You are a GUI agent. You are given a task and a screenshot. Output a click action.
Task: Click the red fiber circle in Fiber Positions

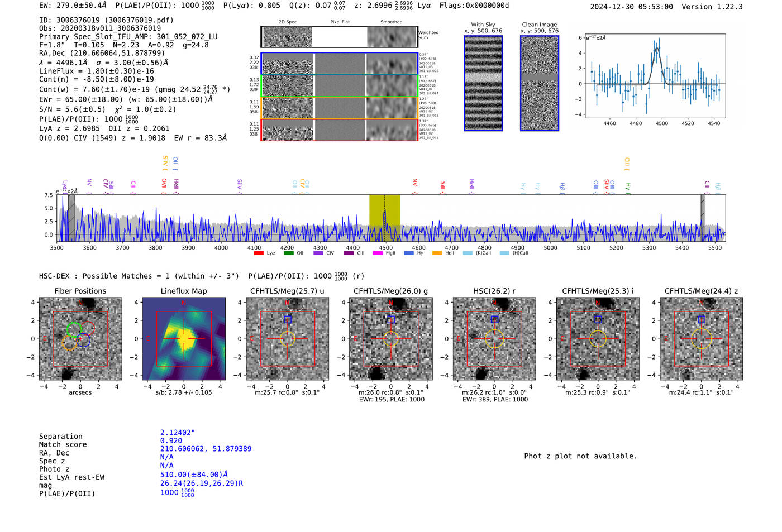click(x=87, y=328)
